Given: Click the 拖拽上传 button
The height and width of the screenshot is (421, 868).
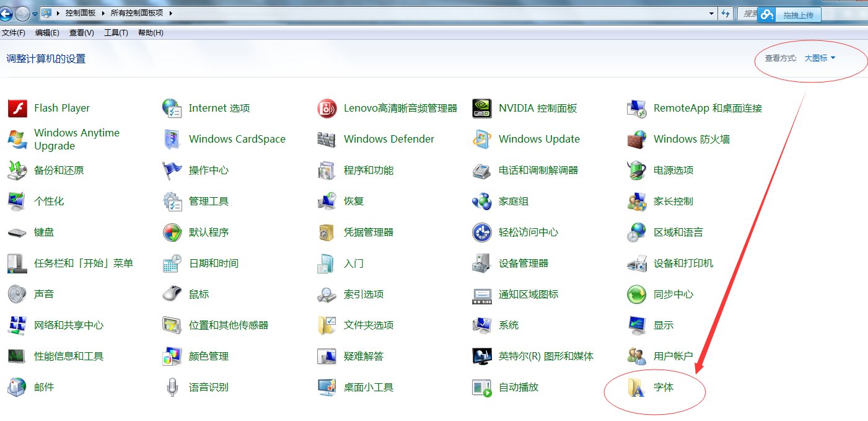Looking at the screenshot, I should click(x=798, y=14).
